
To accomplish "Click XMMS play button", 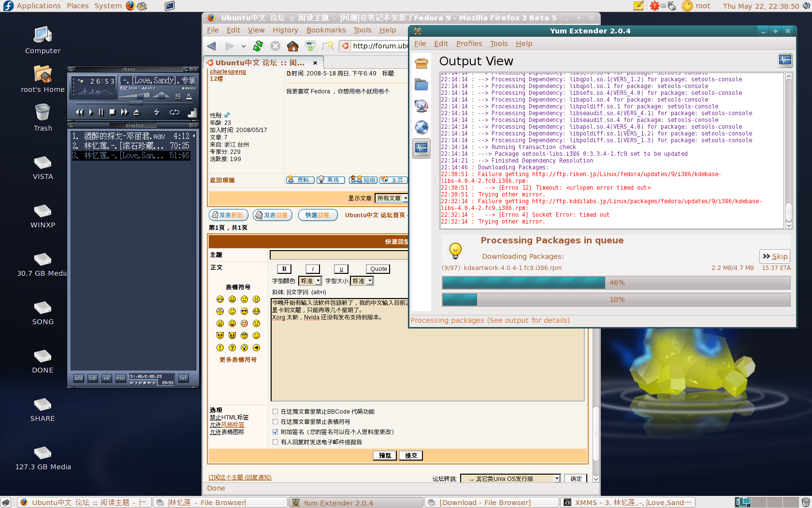I will tap(90, 112).
